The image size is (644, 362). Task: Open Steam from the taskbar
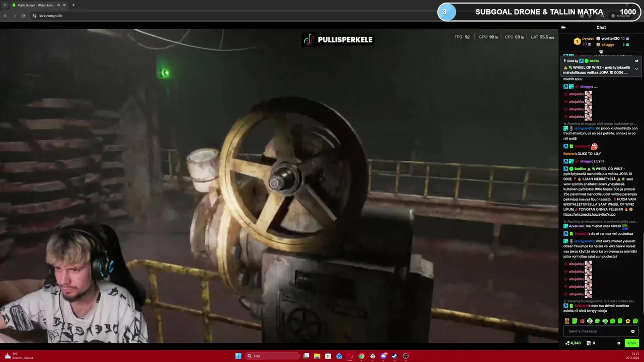(394, 356)
